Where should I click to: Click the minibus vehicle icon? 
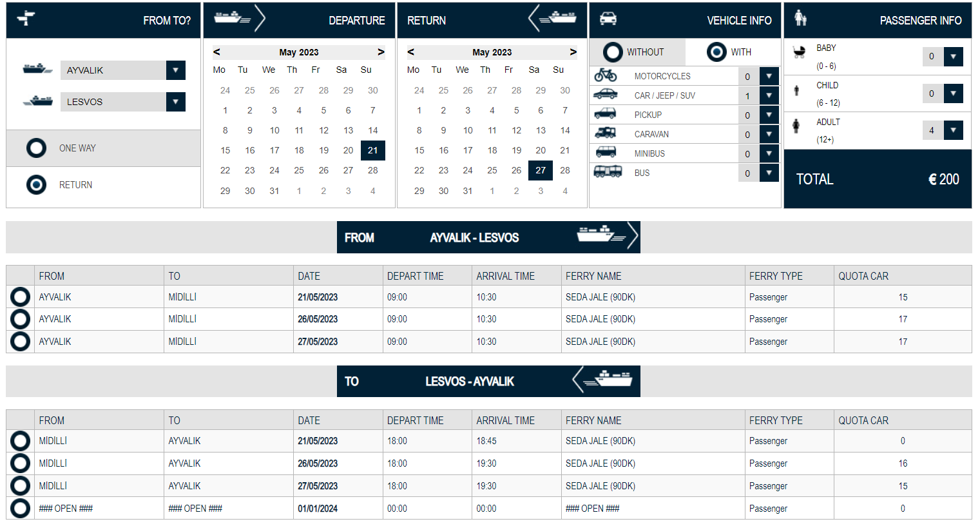605,153
